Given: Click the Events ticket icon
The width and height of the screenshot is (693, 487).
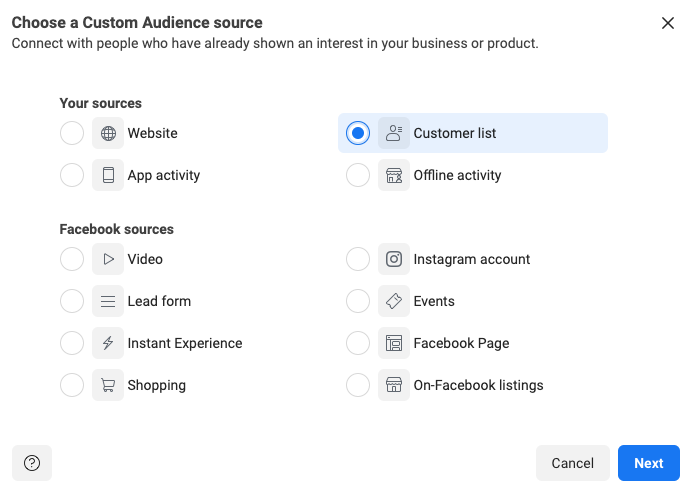Looking at the screenshot, I should click(x=394, y=301).
